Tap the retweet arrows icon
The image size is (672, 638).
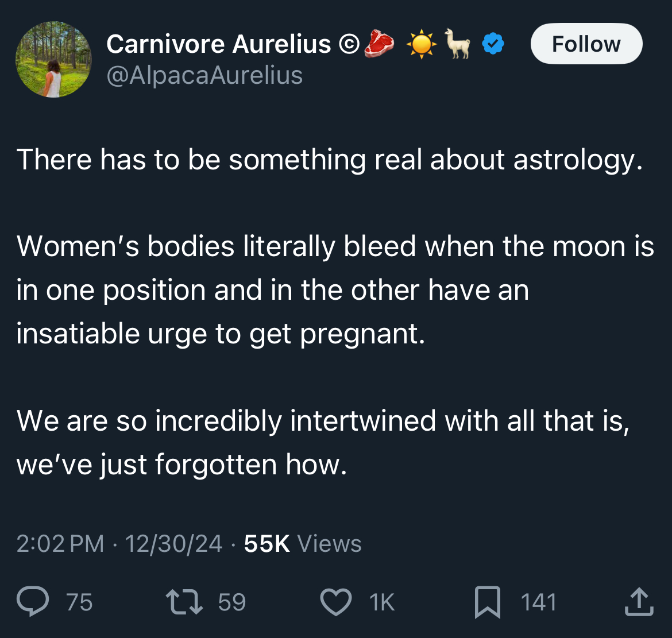(x=184, y=602)
